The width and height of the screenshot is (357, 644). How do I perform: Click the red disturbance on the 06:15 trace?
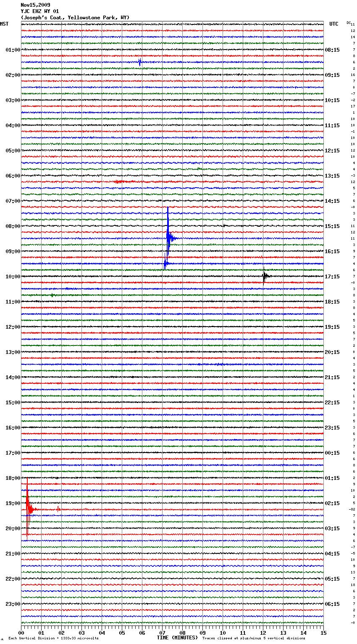click(119, 182)
